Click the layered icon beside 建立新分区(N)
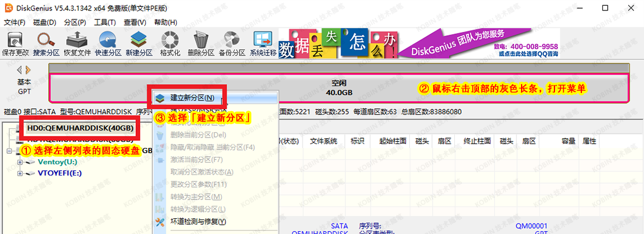The width and height of the screenshot is (644, 234). click(160, 98)
